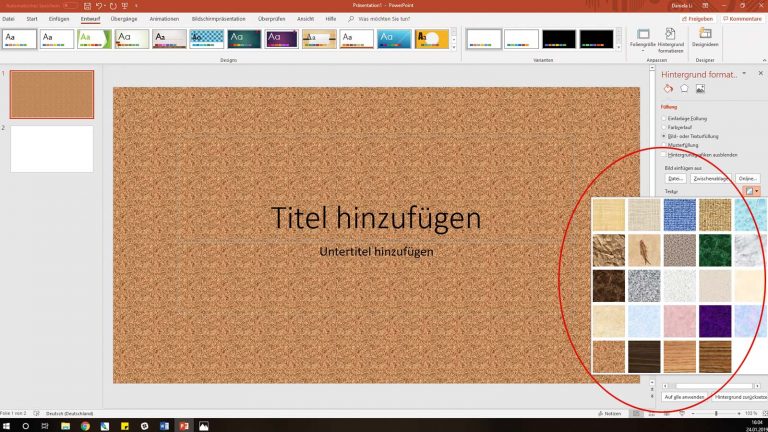This screenshot has height=432, width=768.
Task: Expand the design themes gallery arrow
Action: 453,47
